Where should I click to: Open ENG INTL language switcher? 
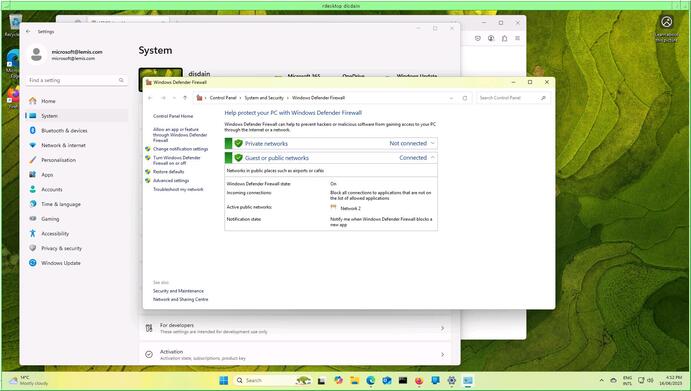pos(627,381)
